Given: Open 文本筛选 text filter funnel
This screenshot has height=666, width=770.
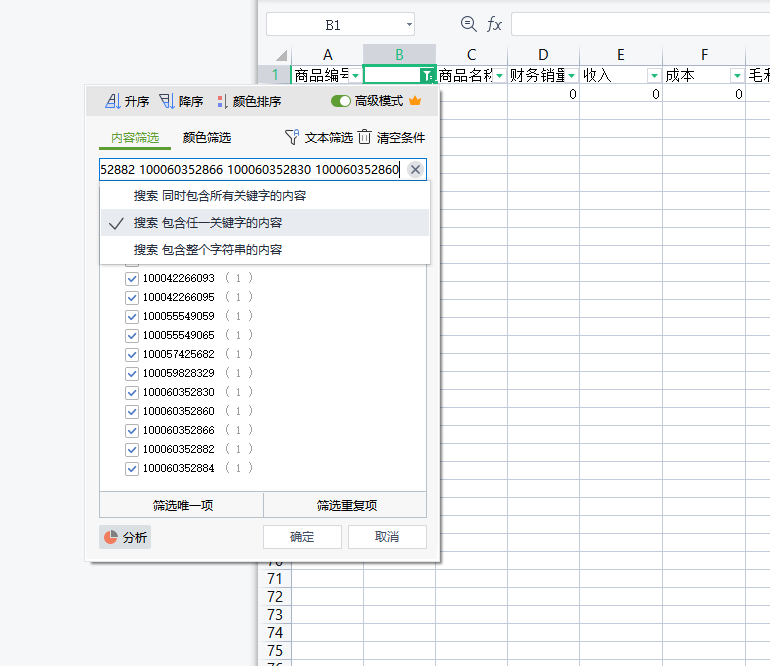Looking at the screenshot, I should (292, 137).
